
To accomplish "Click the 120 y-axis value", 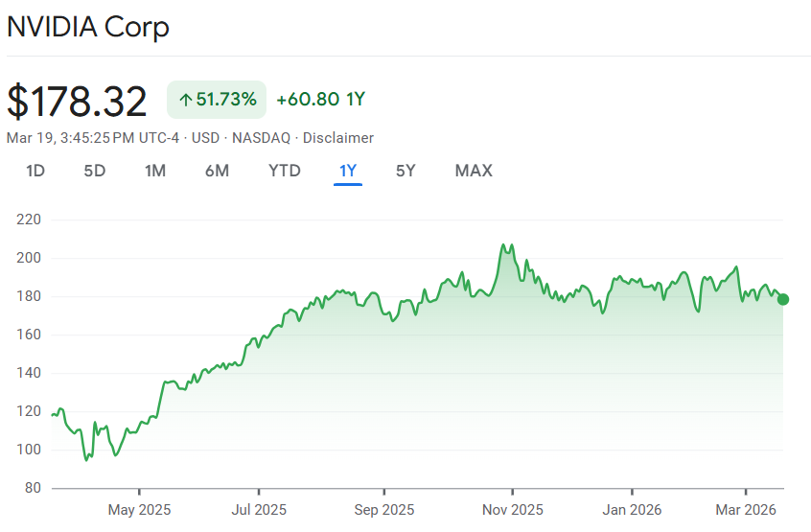I will [x=29, y=411].
